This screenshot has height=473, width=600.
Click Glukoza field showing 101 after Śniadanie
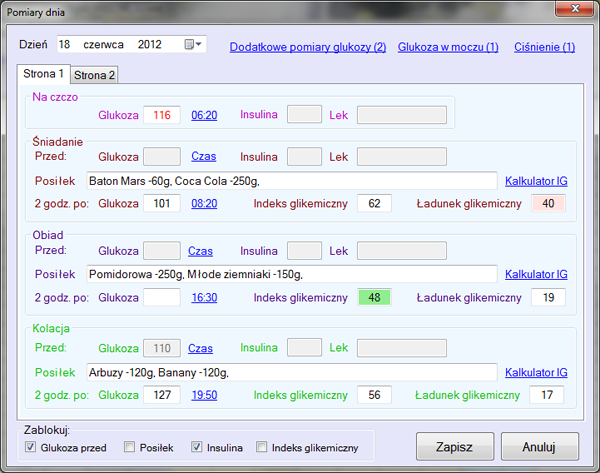(x=162, y=203)
